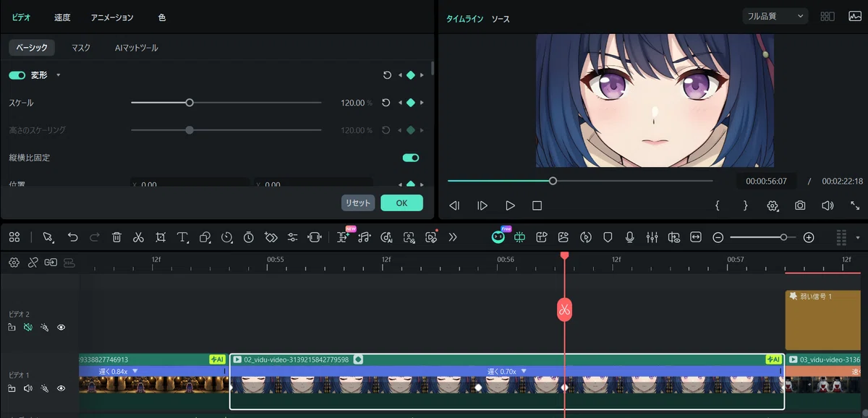Adjust the スケール slider handle
Screen dimensions: 868x418
[190, 103]
